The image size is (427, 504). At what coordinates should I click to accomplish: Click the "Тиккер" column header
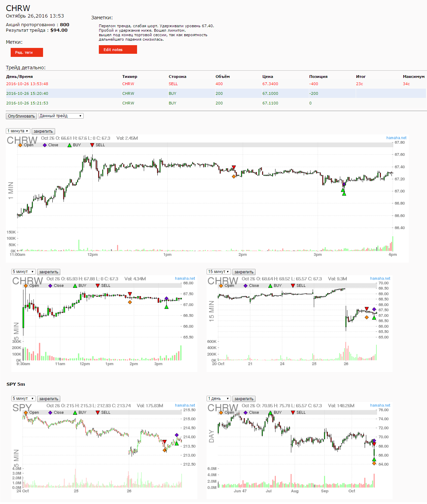click(x=130, y=77)
